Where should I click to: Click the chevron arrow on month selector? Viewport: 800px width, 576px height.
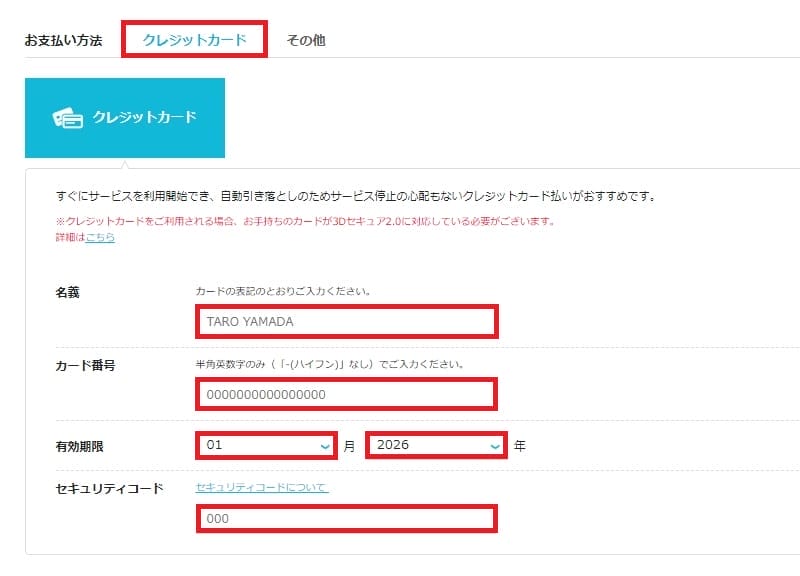click(324, 446)
